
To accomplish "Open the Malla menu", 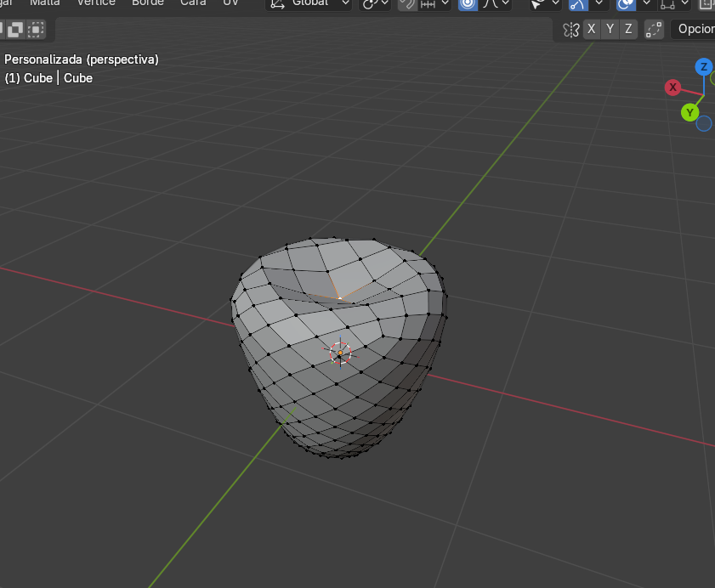I will pos(45,3).
